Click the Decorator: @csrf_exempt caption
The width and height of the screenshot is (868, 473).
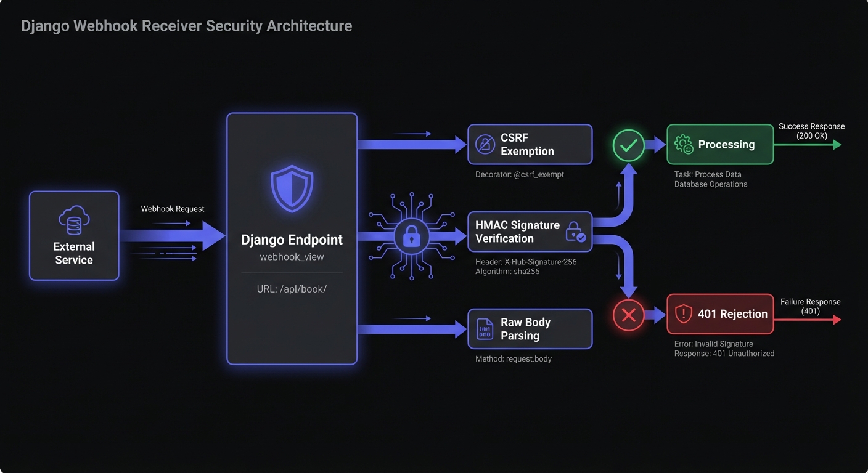click(x=520, y=174)
